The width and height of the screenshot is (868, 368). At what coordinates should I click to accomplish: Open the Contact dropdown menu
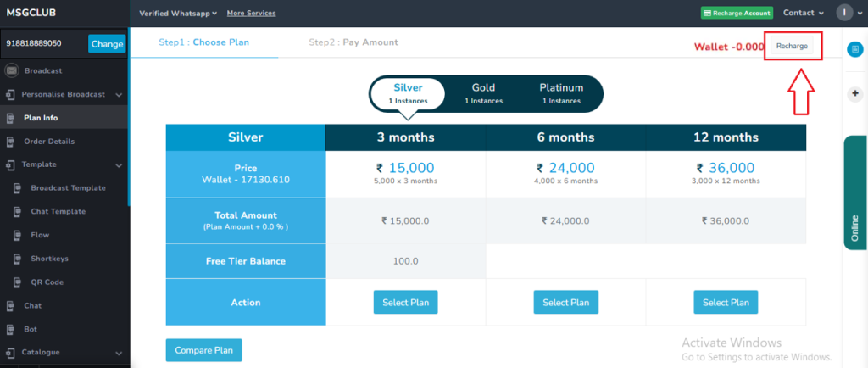(x=804, y=13)
